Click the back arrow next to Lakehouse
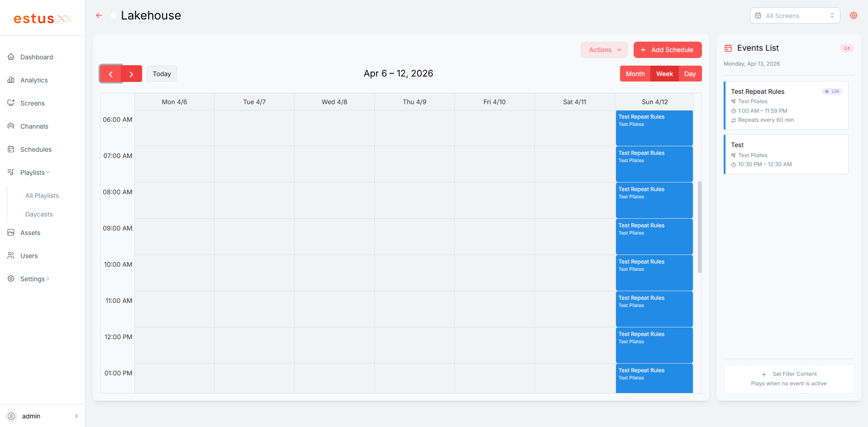This screenshot has width=868, height=427. point(99,15)
